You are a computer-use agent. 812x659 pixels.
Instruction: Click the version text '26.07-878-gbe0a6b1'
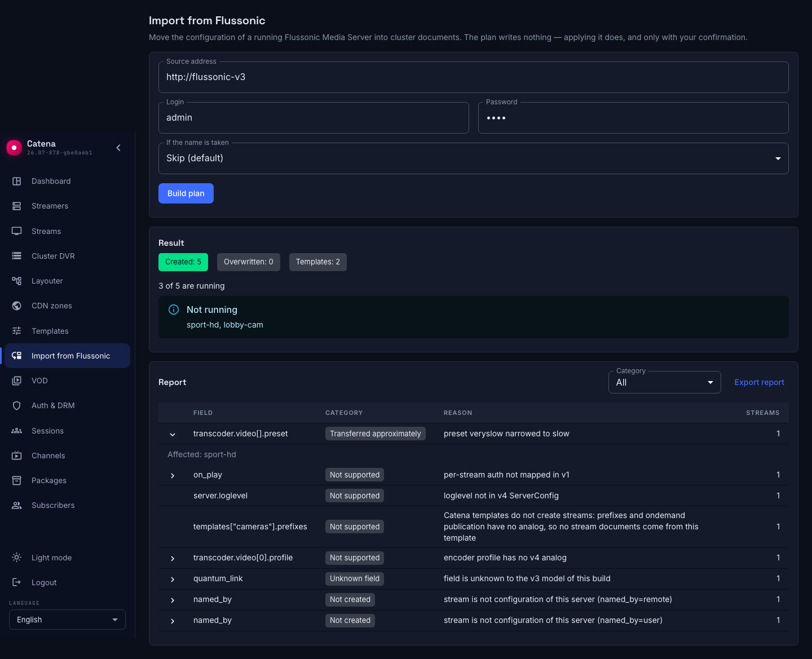60,153
